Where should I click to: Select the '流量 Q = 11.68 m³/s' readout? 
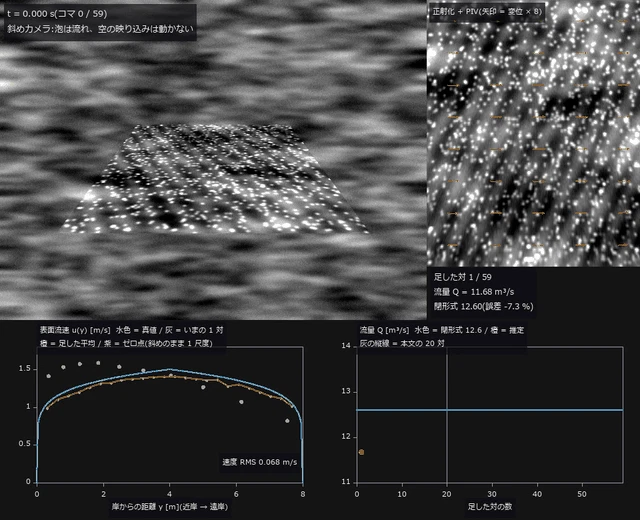point(473,292)
